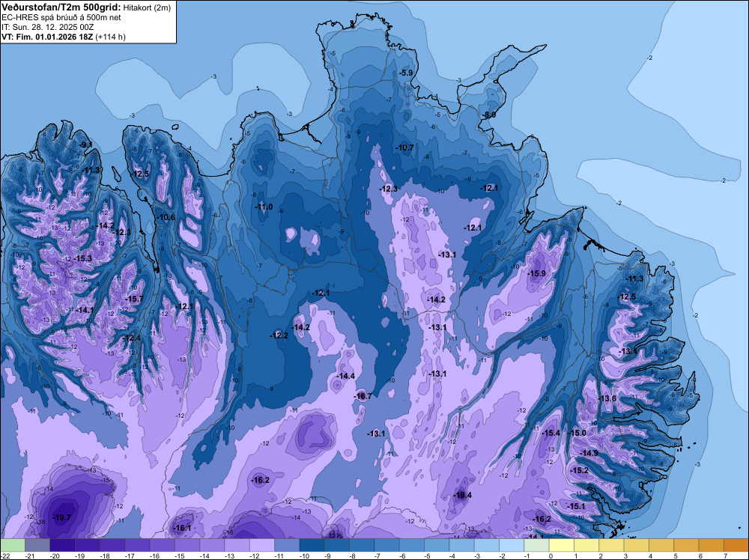Click the -10.7 temperature value
The height and width of the screenshot is (560, 749).
click(404, 148)
